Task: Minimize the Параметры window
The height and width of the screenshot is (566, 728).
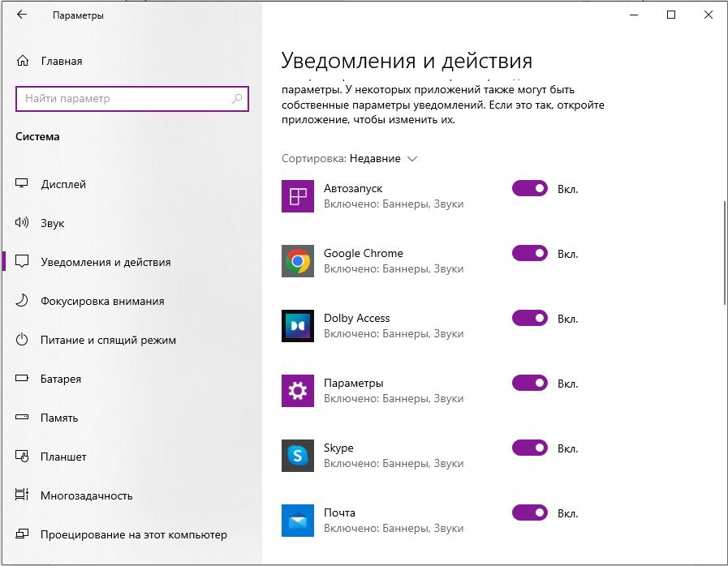Action: pyautogui.click(x=634, y=15)
